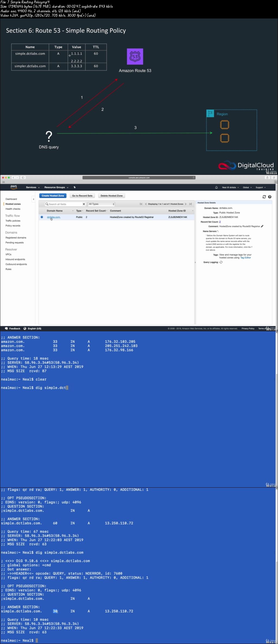
Task: Open Health checks in the sidebar
Action: click(x=13, y=209)
